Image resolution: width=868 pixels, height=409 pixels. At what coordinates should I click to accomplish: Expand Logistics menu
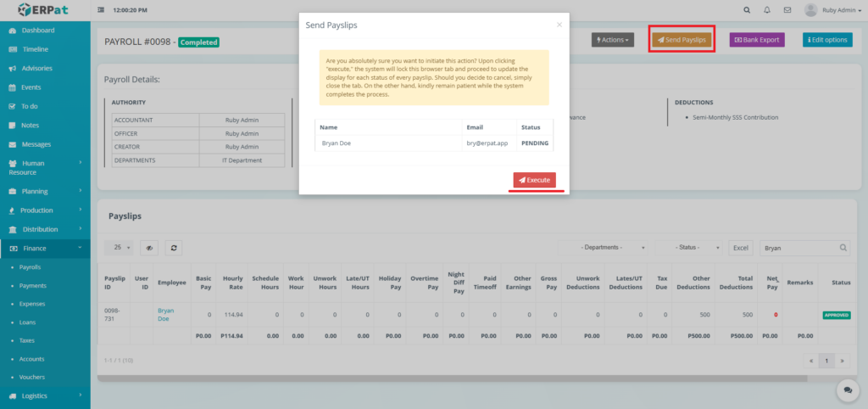(45, 395)
